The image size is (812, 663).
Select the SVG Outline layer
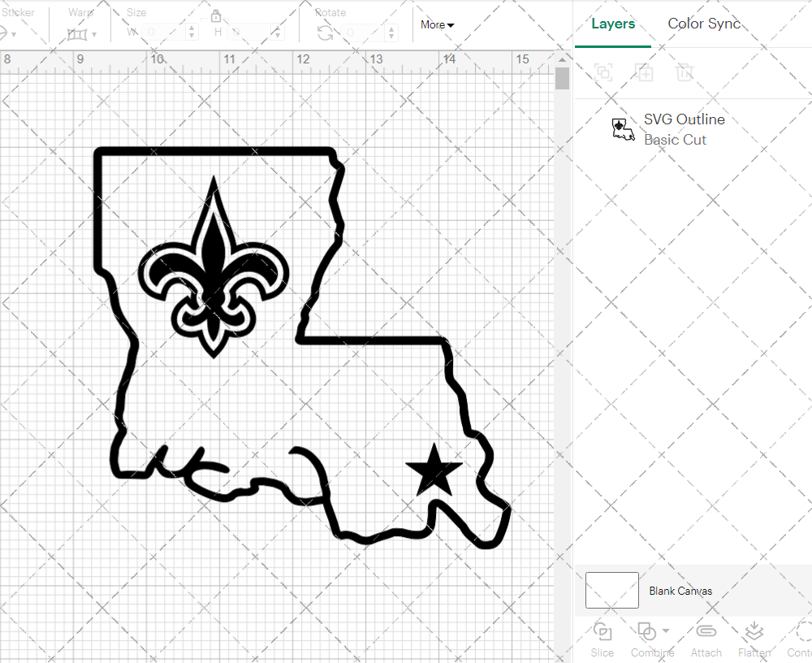click(x=684, y=129)
